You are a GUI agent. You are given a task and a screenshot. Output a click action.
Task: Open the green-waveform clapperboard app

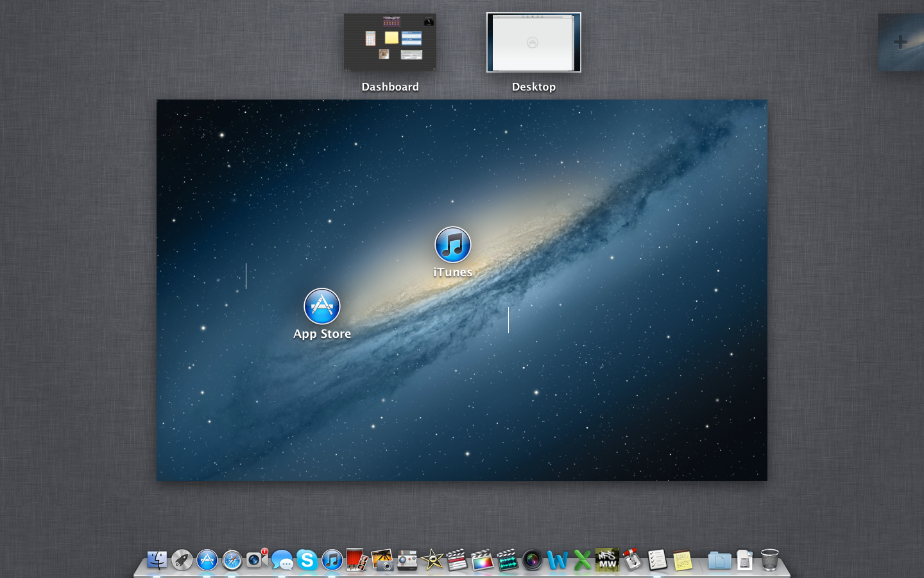click(507, 560)
